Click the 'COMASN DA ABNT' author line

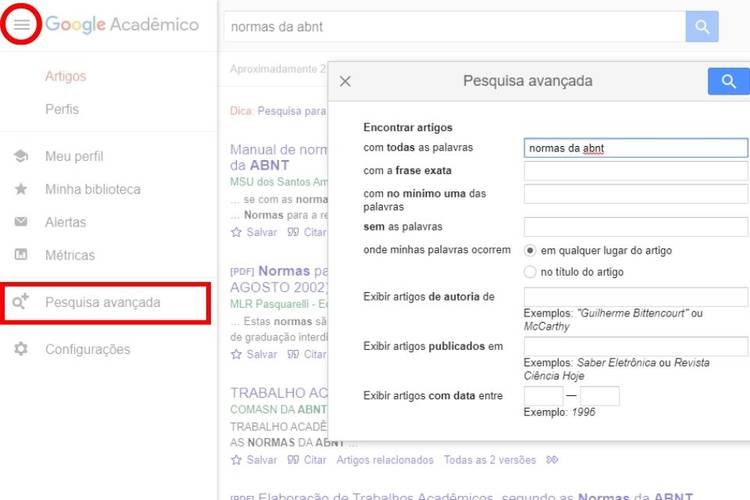279,410
